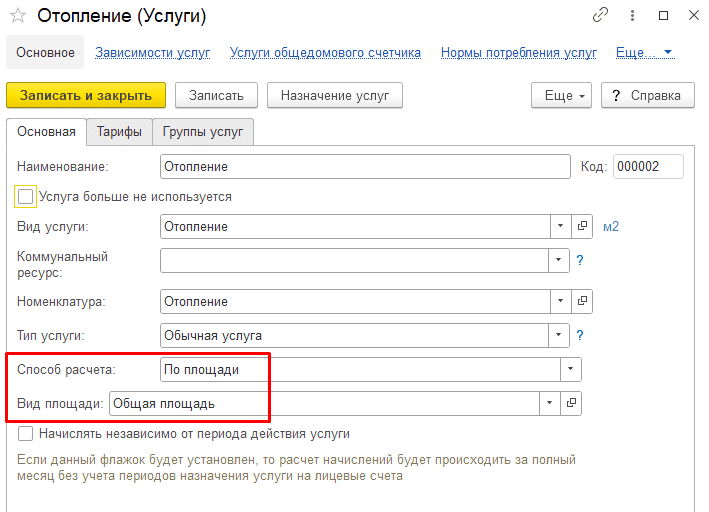This screenshot has width=709, height=512.
Task: Switch to the Тарифы tab
Action: [x=119, y=132]
